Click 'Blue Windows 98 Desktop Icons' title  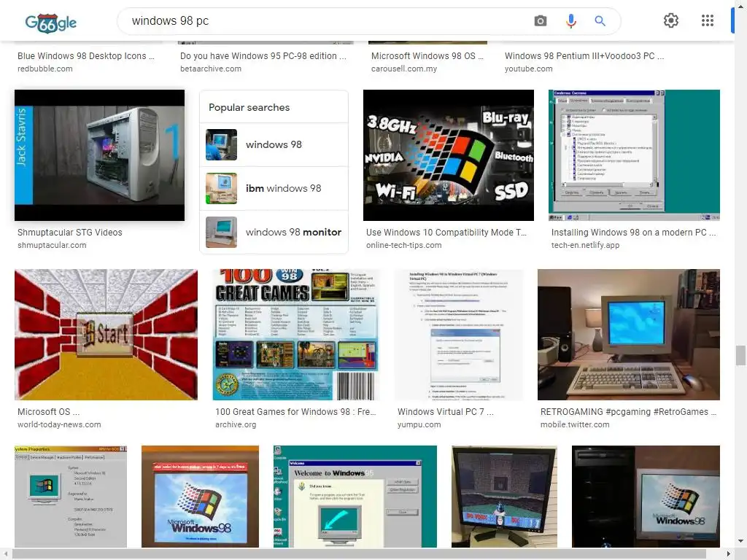tap(86, 56)
